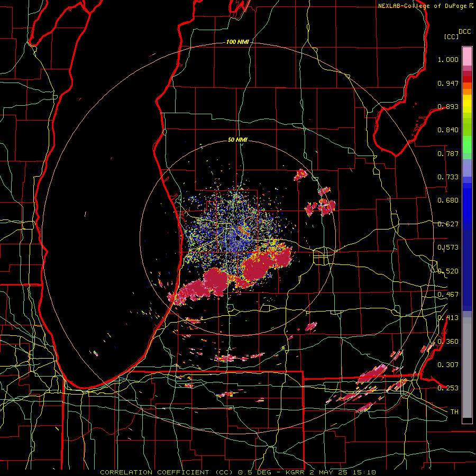Image resolution: width=476 pixels, height=476 pixels.
Task: Click the KGRR radar site center dot
Action: (x=237, y=239)
